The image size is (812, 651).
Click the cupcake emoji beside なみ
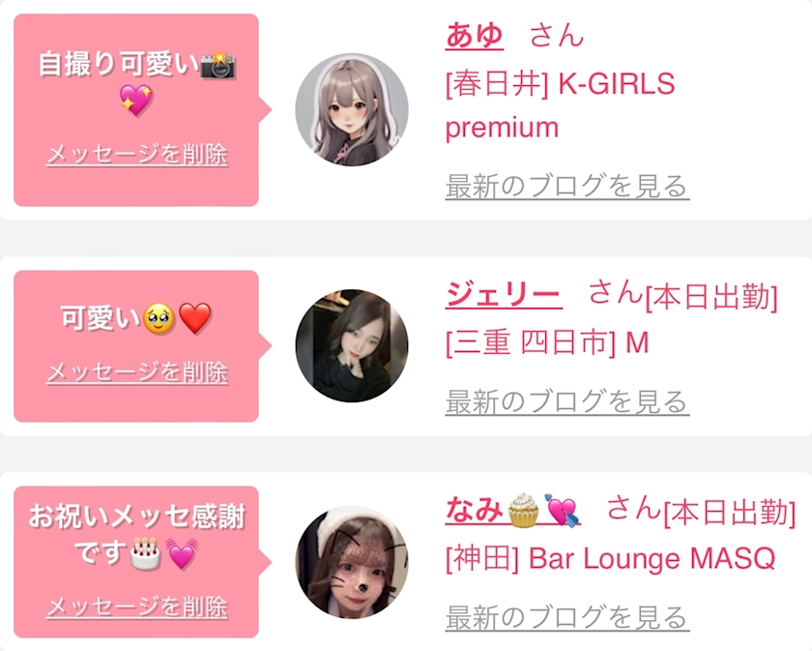523,510
